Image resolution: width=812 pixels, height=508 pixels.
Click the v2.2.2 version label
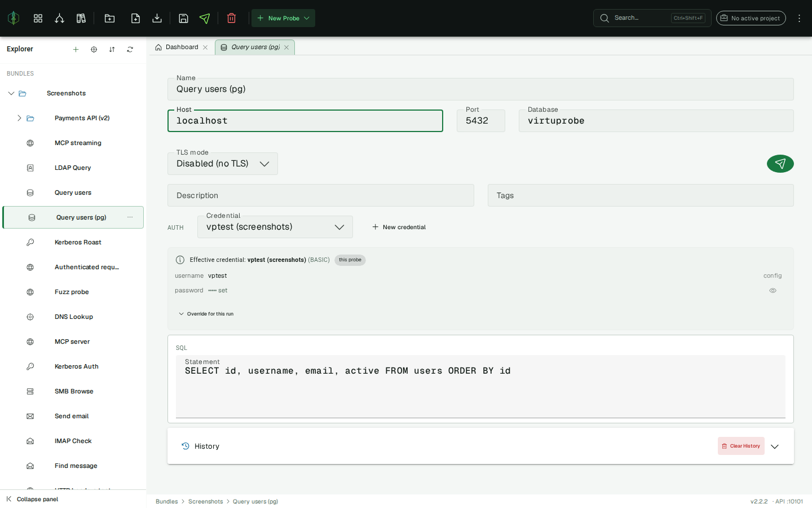tap(759, 501)
